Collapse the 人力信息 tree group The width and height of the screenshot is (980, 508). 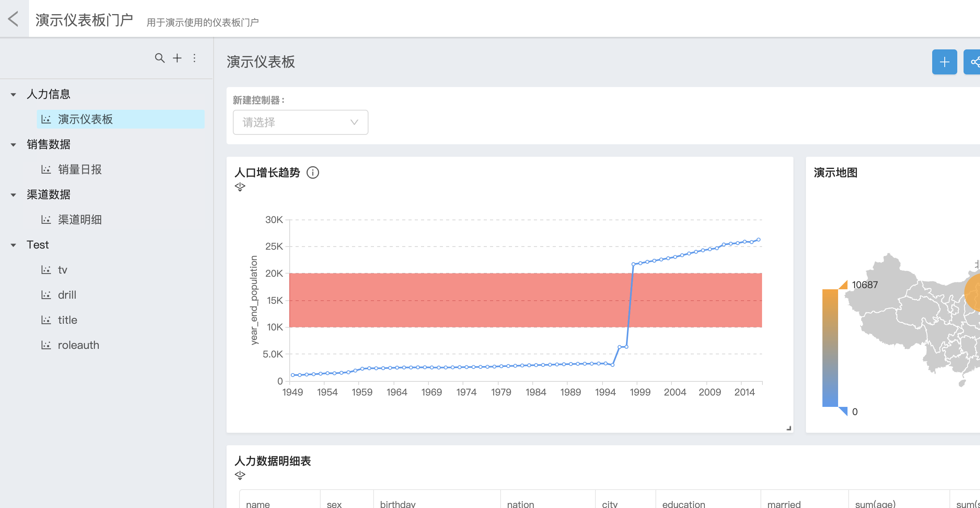point(13,94)
